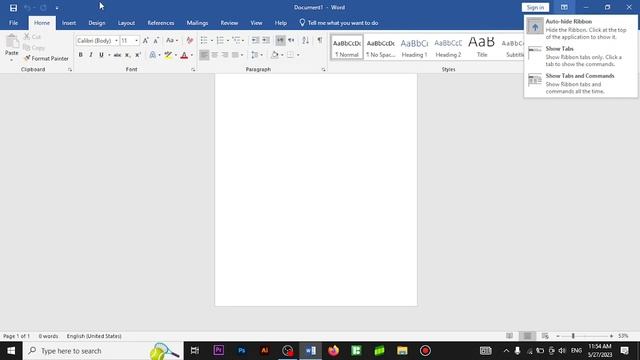Justify paragraph text
Screen dimensions: 640x360
pyautogui.click(x=236, y=55)
